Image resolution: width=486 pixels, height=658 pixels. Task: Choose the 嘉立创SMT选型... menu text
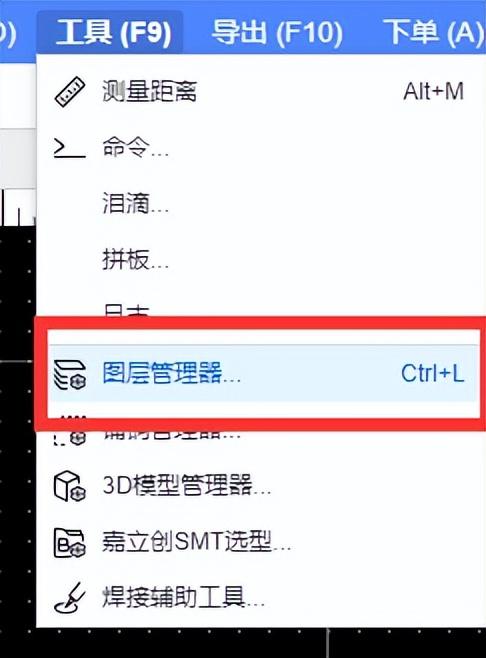click(196, 542)
